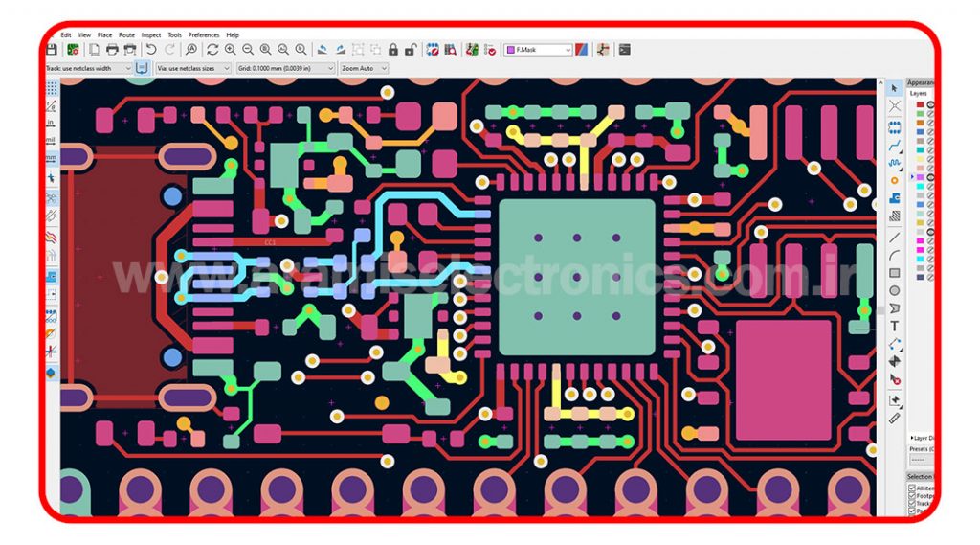
Task: Choose the Add Vias tool
Action: pos(895,180)
